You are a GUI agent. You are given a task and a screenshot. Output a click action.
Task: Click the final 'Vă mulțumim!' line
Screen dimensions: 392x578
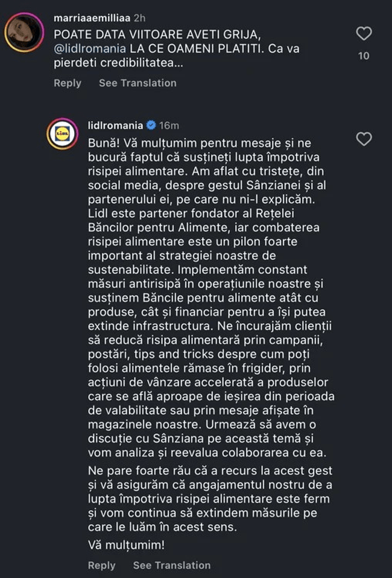[x=126, y=545]
